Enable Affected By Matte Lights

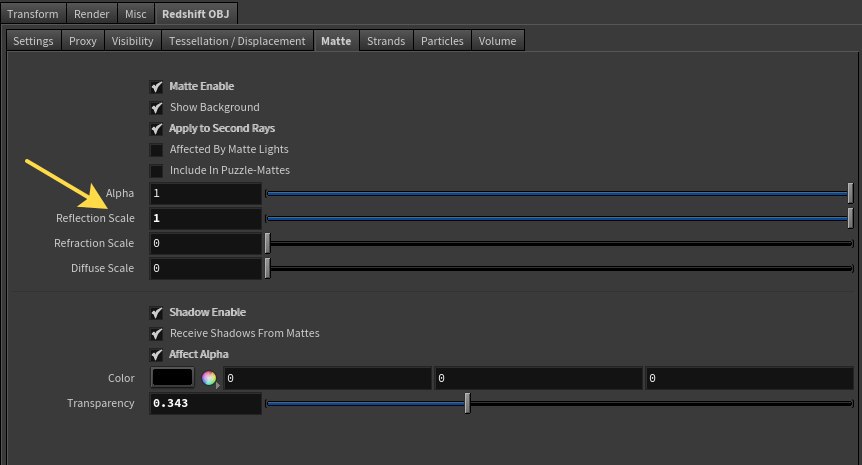[x=157, y=150]
